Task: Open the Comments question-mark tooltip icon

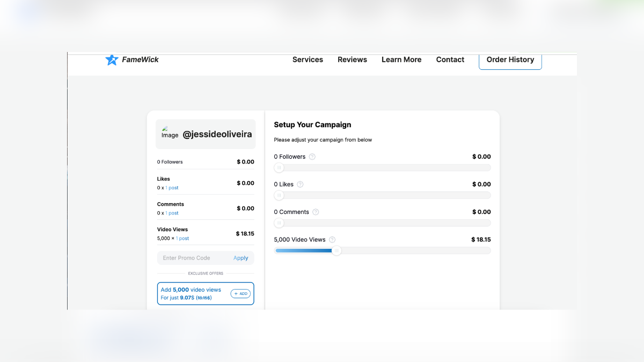Action: coord(316,212)
